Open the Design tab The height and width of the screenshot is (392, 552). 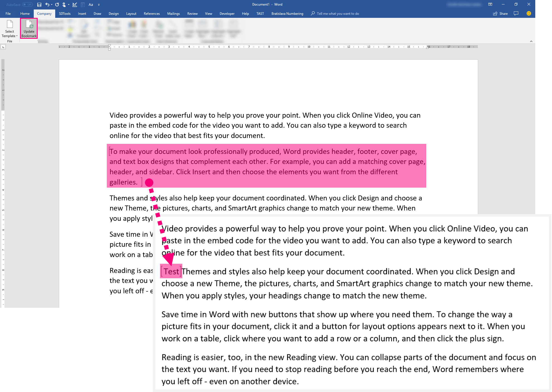pos(114,13)
